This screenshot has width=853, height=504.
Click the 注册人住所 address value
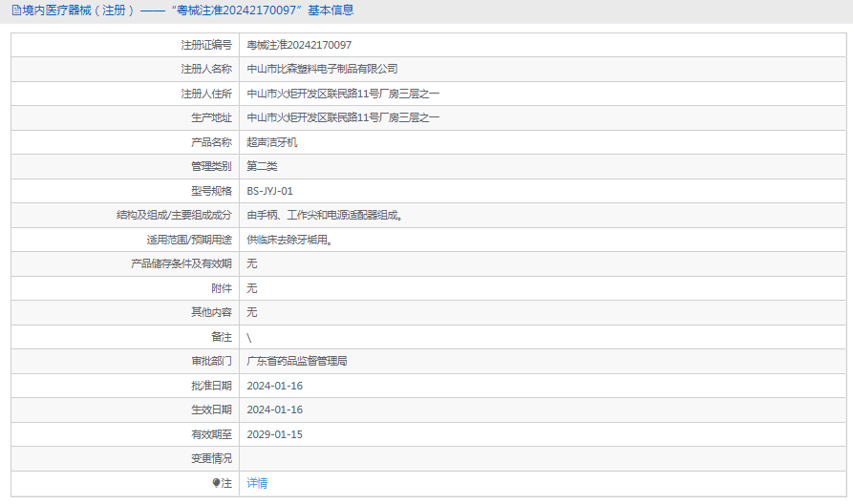tap(343, 94)
